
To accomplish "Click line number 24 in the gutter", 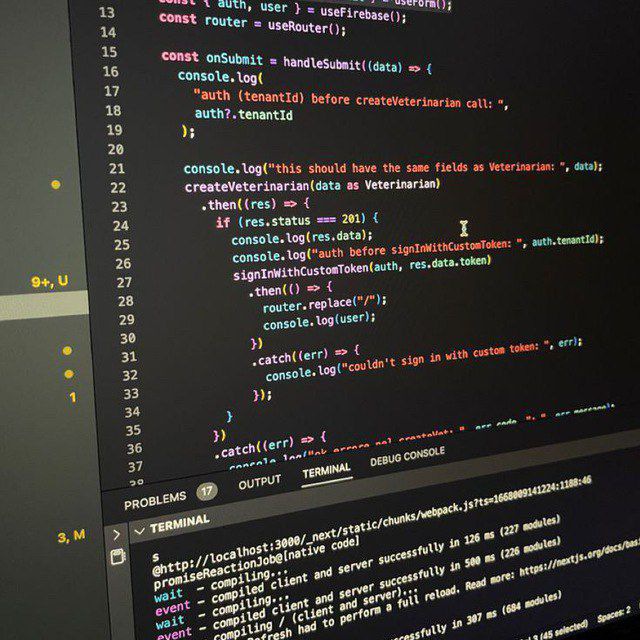I will (x=121, y=226).
